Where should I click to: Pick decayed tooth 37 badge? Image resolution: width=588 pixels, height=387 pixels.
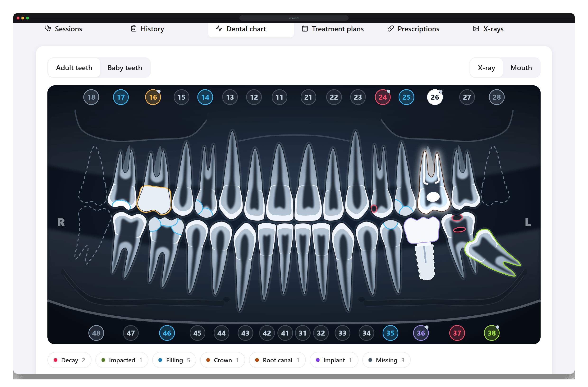[x=457, y=333]
